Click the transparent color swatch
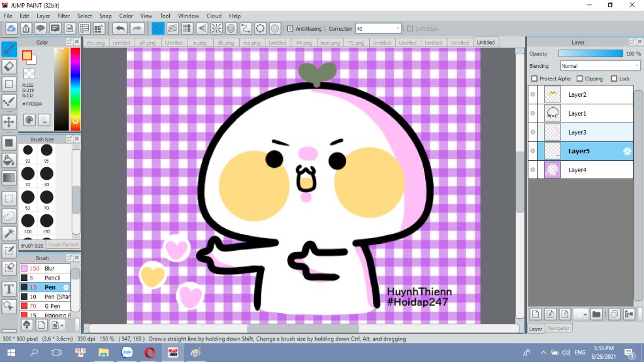Image resolution: width=644 pixels, height=362 pixels. 29,74
